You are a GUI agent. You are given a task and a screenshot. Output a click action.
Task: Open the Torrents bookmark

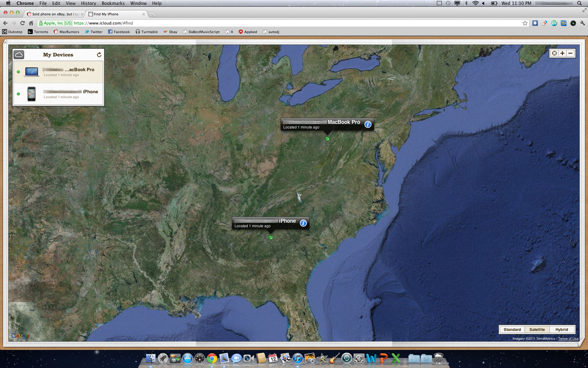[x=38, y=32]
